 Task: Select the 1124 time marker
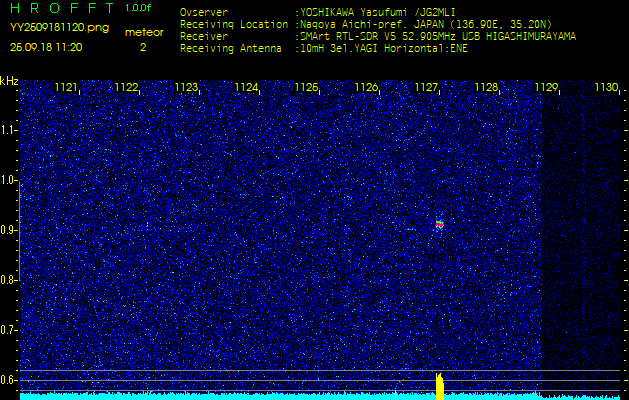(246, 88)
